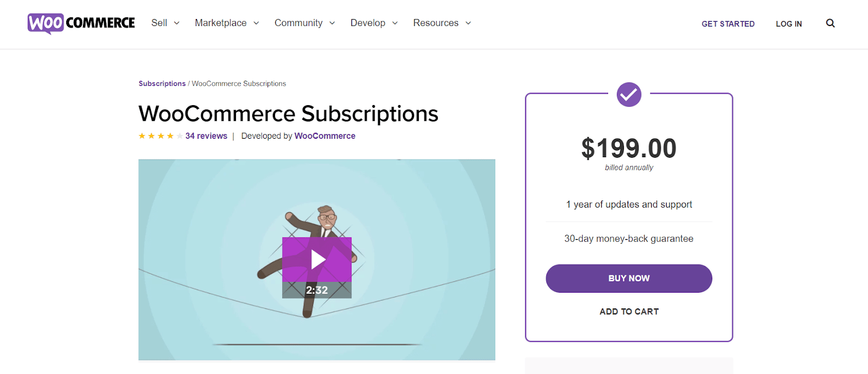Open the search icon

(x=830, y=23)
